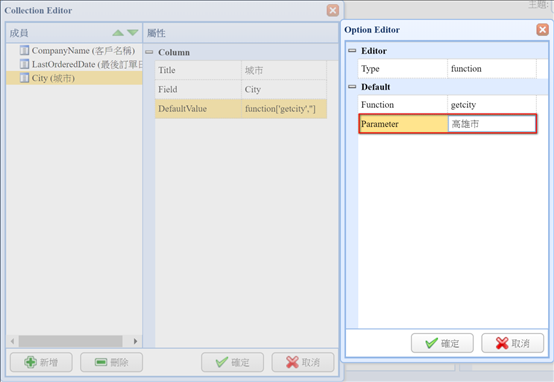This screenshot has height=382, width=554.
Task: Cancel Option Editor with 取消 button
Action: coord(512,343)
